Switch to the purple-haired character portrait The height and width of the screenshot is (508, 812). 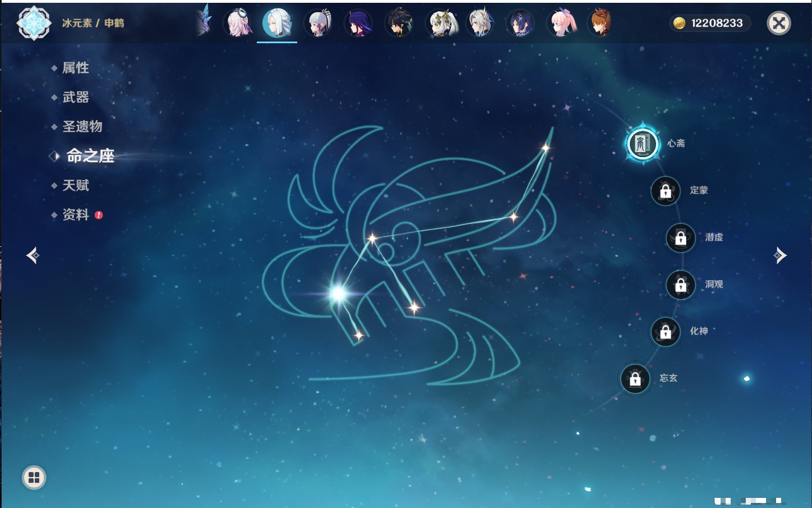(x=358, y=24)
